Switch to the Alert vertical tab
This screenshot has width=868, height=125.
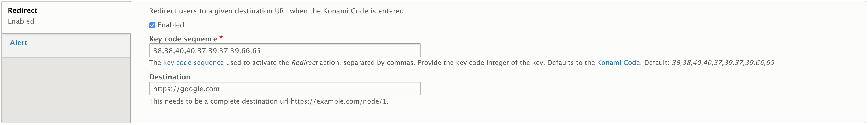tap(18, 43)
